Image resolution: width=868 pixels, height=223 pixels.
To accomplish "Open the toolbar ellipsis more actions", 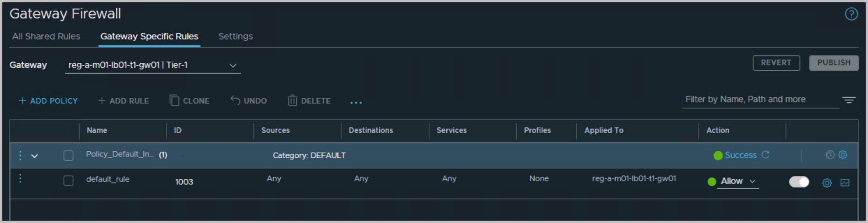I will tap(356, 102).
